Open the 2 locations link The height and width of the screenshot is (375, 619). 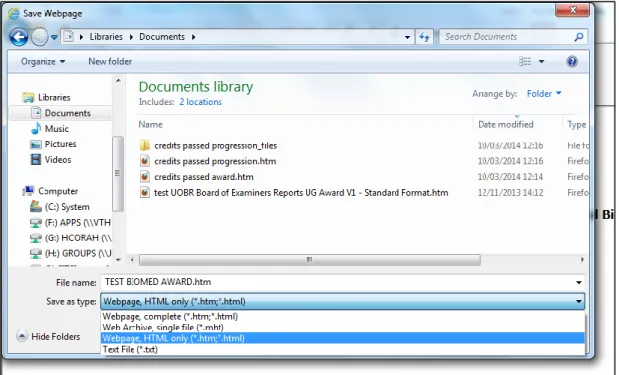(201, 102)
